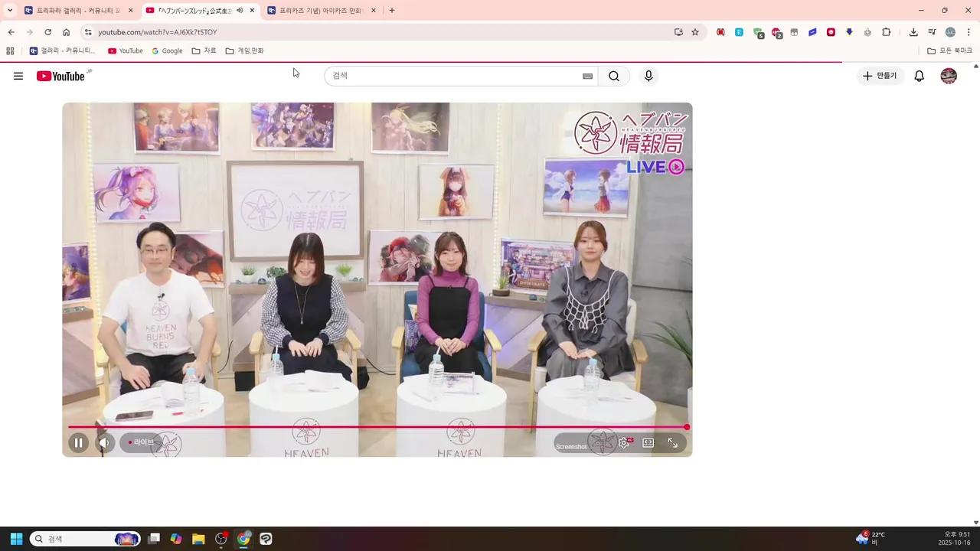
Task: Expand the 자료 bookmark folder
Action: coord(204,51)
